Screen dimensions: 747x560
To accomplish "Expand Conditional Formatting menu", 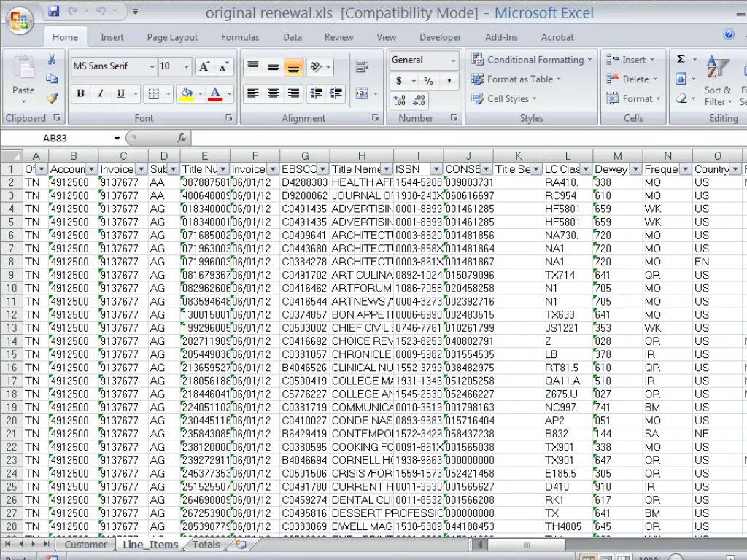I will coord(531,60).
